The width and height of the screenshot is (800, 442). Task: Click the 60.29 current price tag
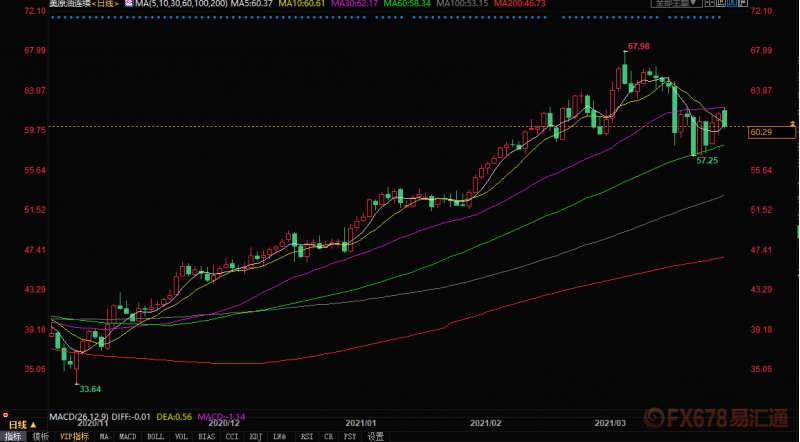(x=761, y=132)
